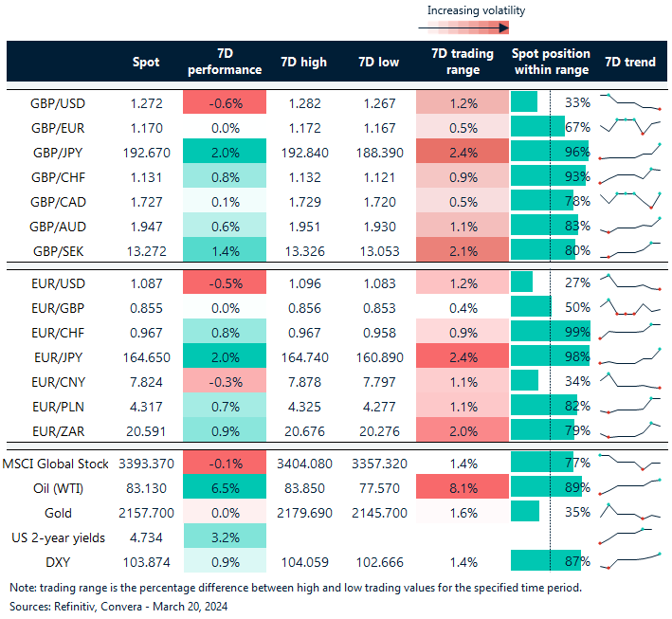Select the Spot position within range header
Image resolution: width=672 pixels, height=619 pixels.
[x=550, y=62]
